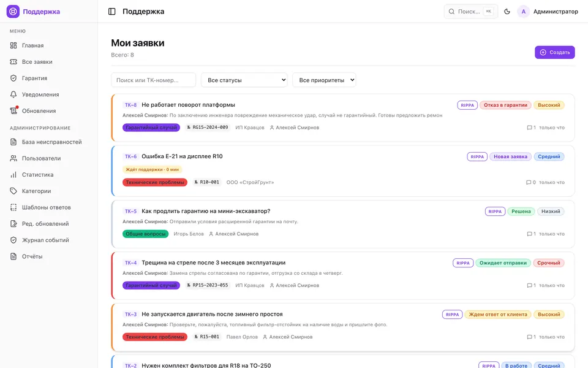Click the Обновления icon with red dot
Screen dimensions: 588x368
pos(14,110)
